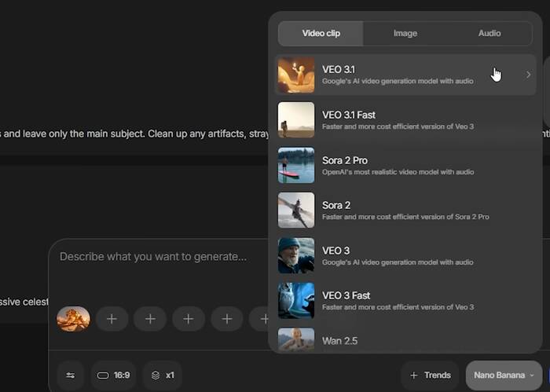Click the VEO 3 Fast owl thumbnail
The width and height of the screenshot is (550, 392).
(x=296, y=301)
